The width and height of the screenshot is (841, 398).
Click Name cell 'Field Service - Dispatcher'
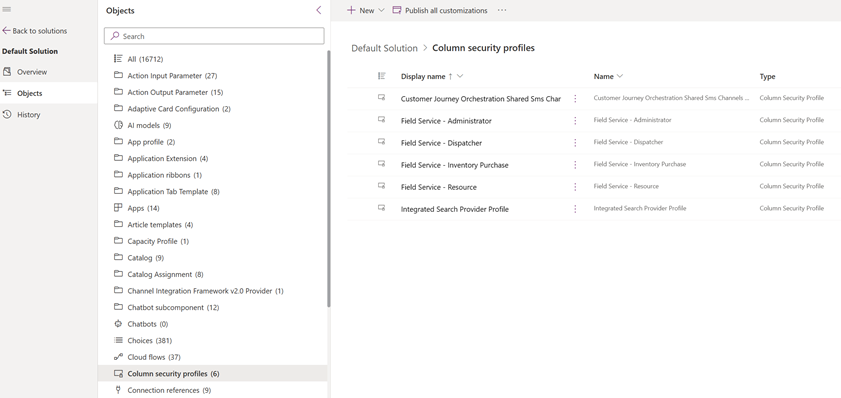628,142
